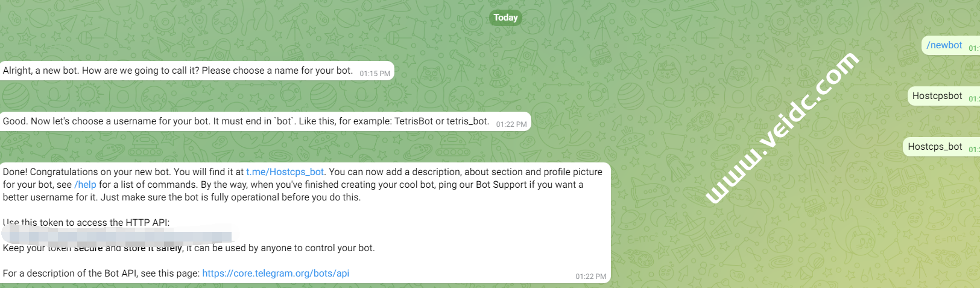
Task: Select the sent Hostcps_bot message bubble
Action: 935,147
